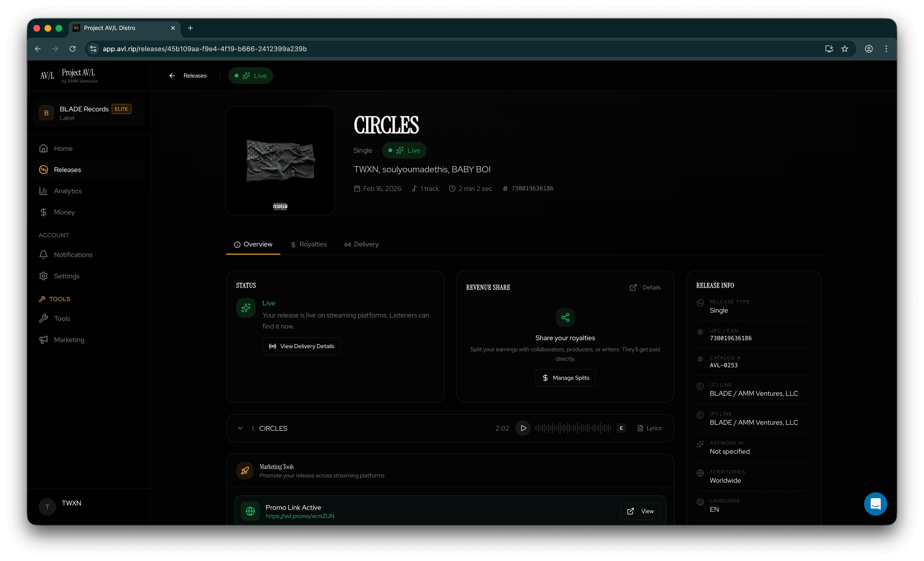Screen dimensions: 924x561
Task: Click the Worldwide territories value
Action: tap(725, 481)
